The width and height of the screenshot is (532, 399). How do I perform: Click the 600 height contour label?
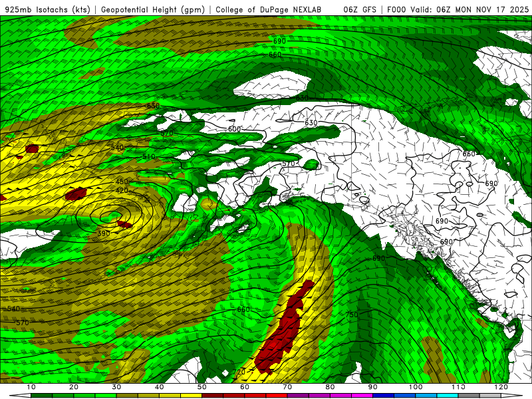click(x=235, y=129)
